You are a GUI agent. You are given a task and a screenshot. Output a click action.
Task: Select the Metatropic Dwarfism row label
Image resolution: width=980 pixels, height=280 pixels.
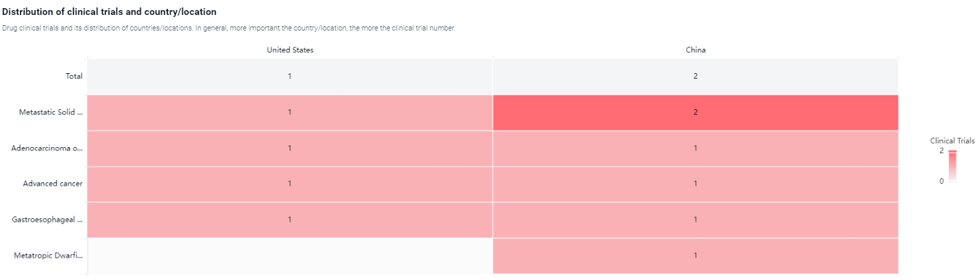coord(48,256)
